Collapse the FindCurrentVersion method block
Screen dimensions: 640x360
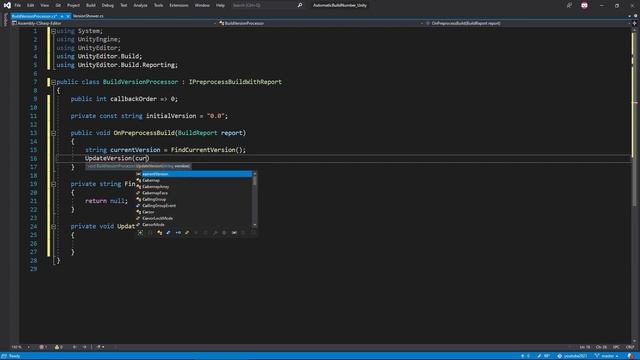53,184
